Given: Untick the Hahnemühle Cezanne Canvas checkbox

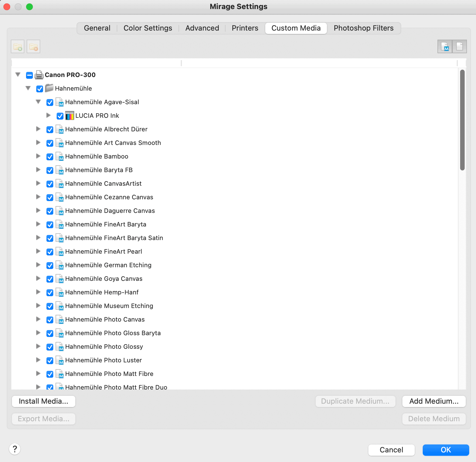Looking at the screenshot, I should (50, 198).
